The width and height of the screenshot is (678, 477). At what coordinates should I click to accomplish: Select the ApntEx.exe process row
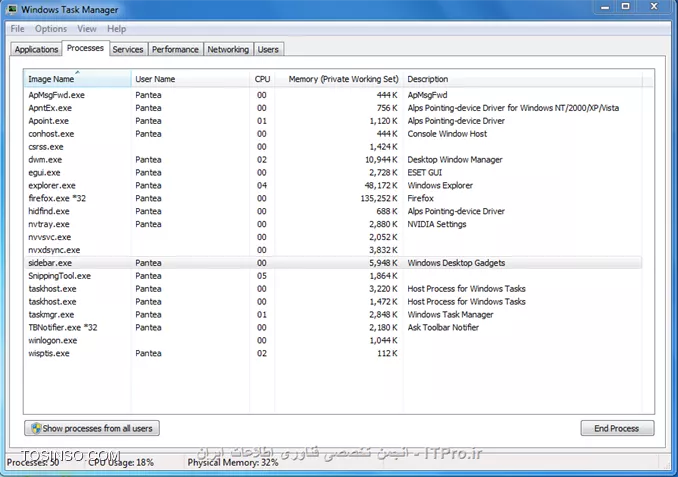click(333, 108)
